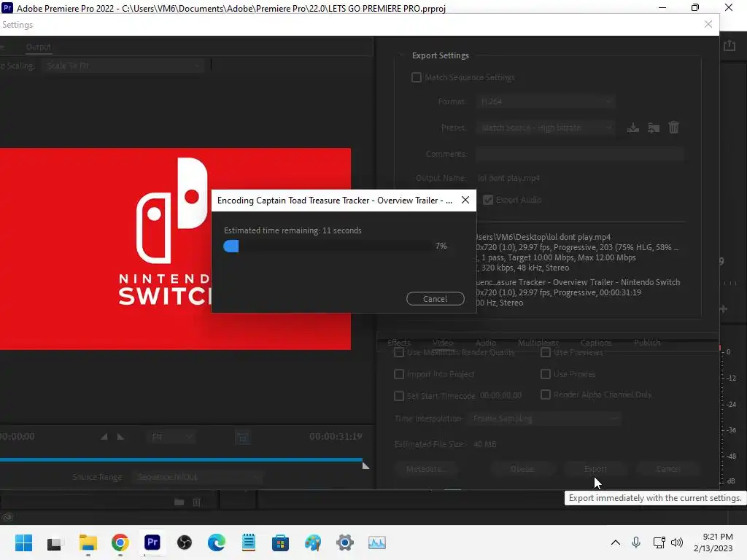Click the Queue button

[x=522, y=469]
